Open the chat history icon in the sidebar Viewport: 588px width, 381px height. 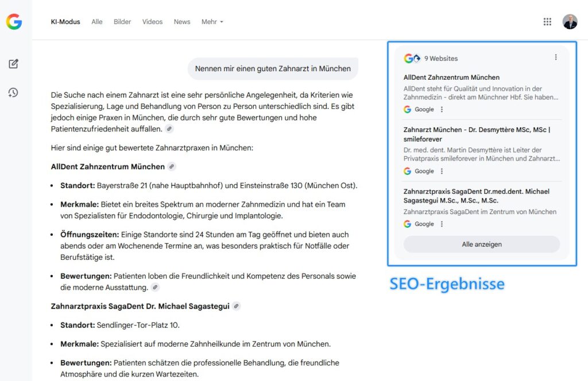tap(14, 91)
